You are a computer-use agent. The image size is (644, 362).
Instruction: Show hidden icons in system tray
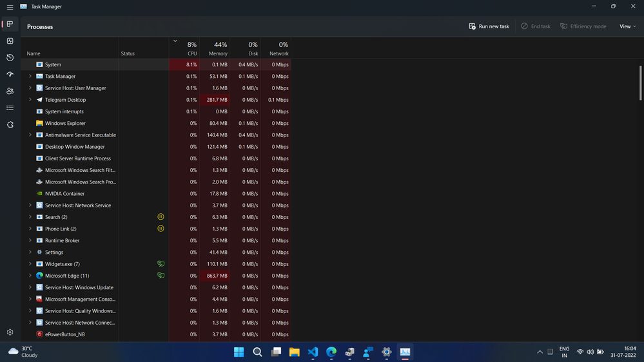pyautogui.click(x=540, y=352)
